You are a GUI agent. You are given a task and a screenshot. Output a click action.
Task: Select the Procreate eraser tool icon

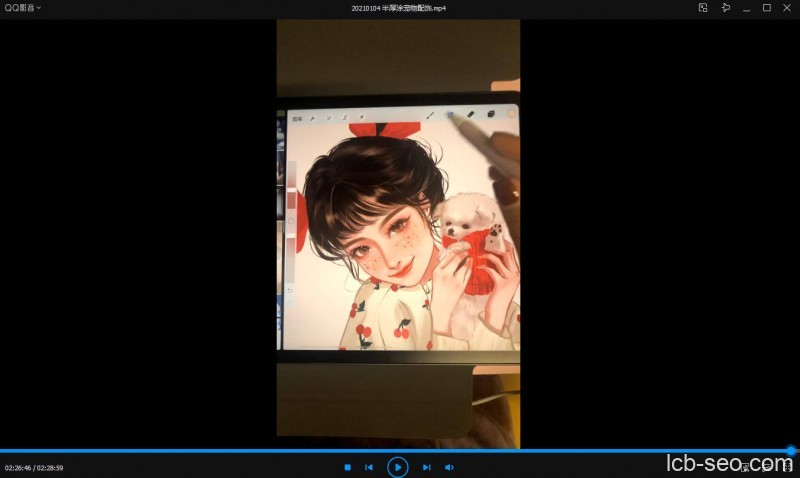point(470,114)
